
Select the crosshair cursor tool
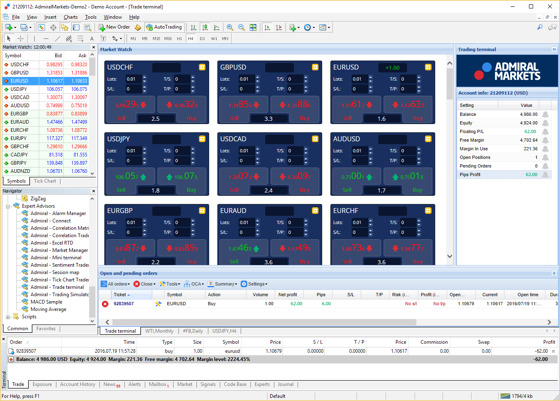click(21, 38)
